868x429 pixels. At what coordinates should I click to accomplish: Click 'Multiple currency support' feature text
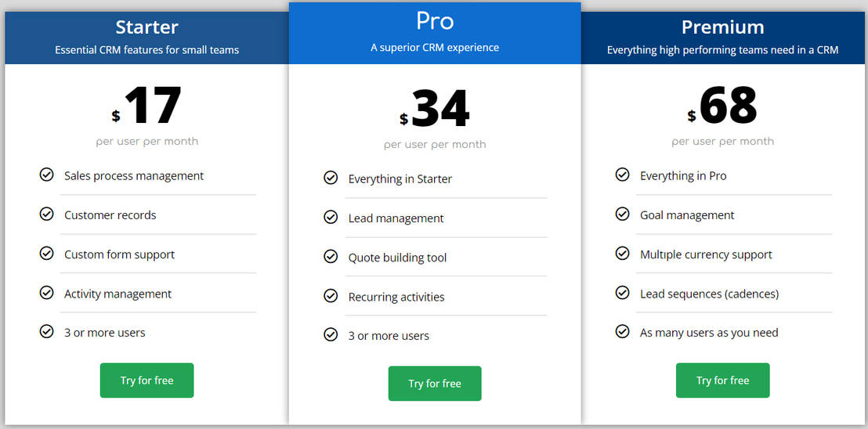(x=706, y=255)
